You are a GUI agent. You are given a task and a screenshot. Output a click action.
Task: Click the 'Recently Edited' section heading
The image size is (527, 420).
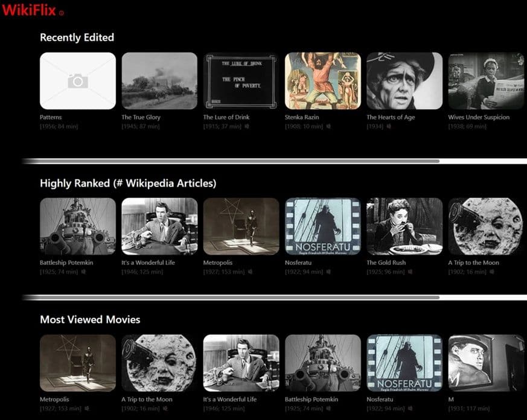[x=77, y=37]
